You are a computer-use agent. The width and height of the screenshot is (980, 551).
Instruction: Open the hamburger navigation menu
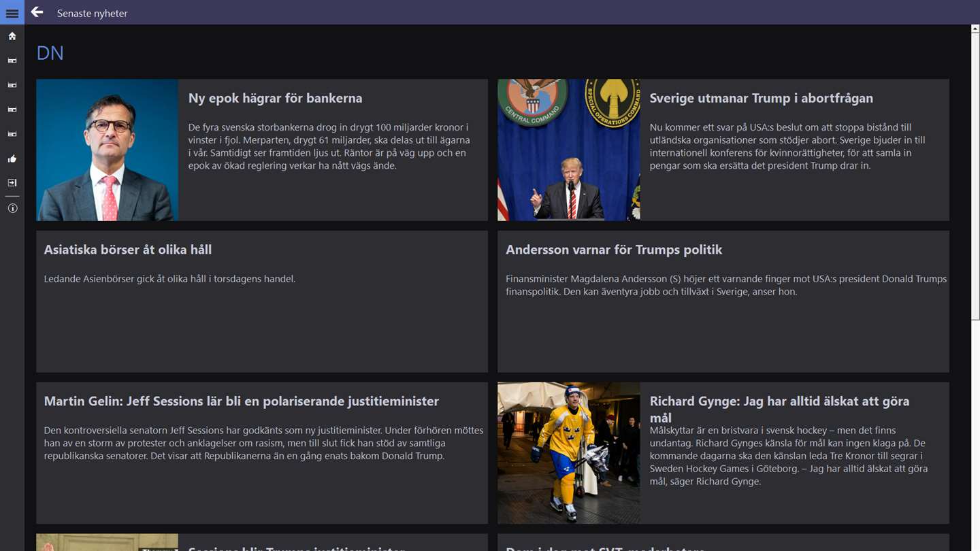[x=12, y=13]
